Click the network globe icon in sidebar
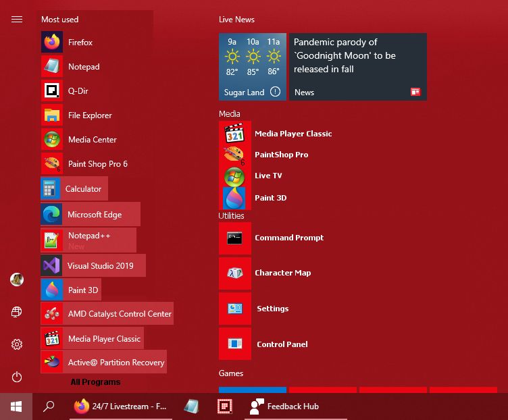Screen dimensions: 508x420 coord(17,312)
